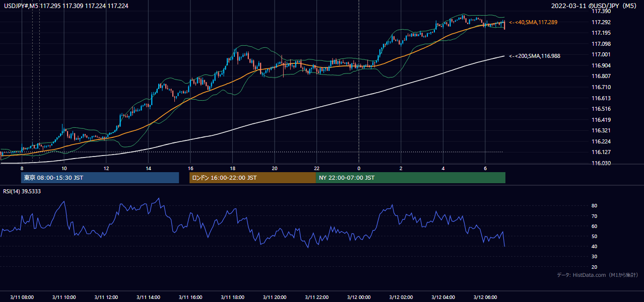
Task: Click the 116.710 price axis label
Action: tap(601, 87)
